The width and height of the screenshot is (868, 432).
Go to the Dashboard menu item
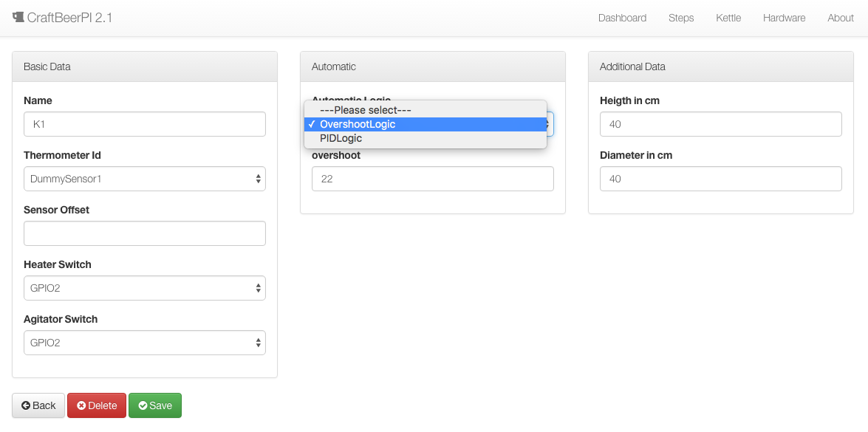[622, 18]
